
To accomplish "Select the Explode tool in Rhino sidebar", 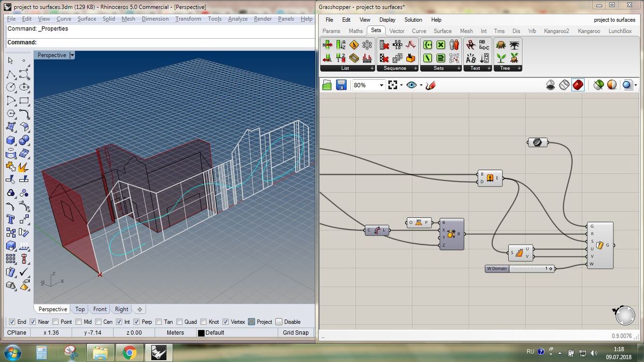I will click(24, 167).
